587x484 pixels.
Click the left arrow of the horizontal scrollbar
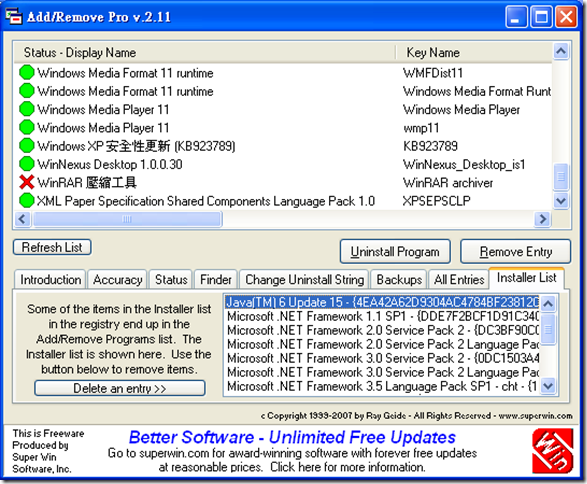pos(22,219)
